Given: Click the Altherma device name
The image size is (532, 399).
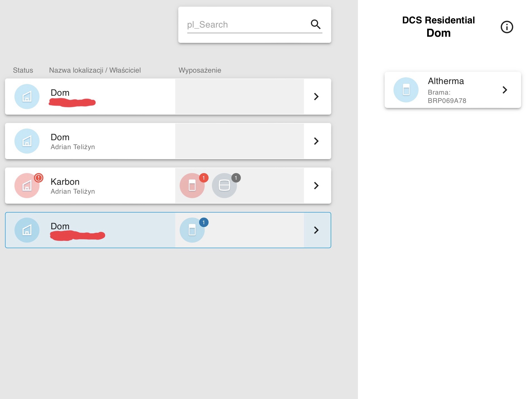Looking at the screenshot, I should click(446, 81).
